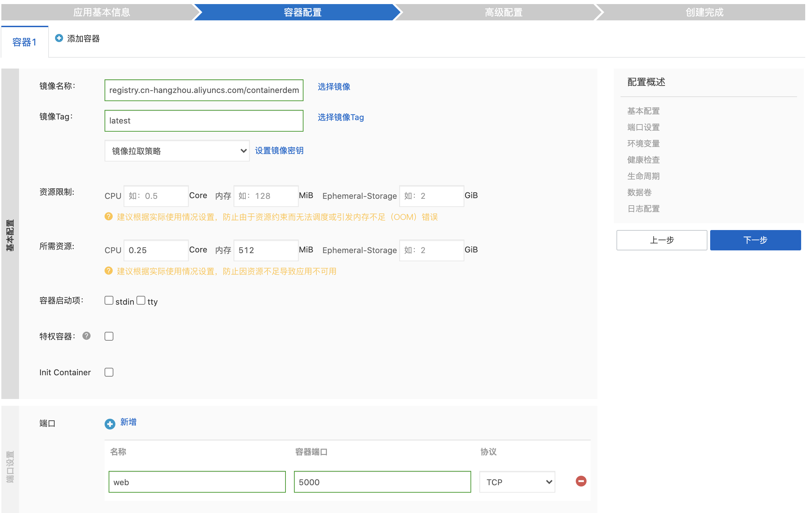
Task: Tick the 特权容器 checkbox
Action: click(109, 336)
